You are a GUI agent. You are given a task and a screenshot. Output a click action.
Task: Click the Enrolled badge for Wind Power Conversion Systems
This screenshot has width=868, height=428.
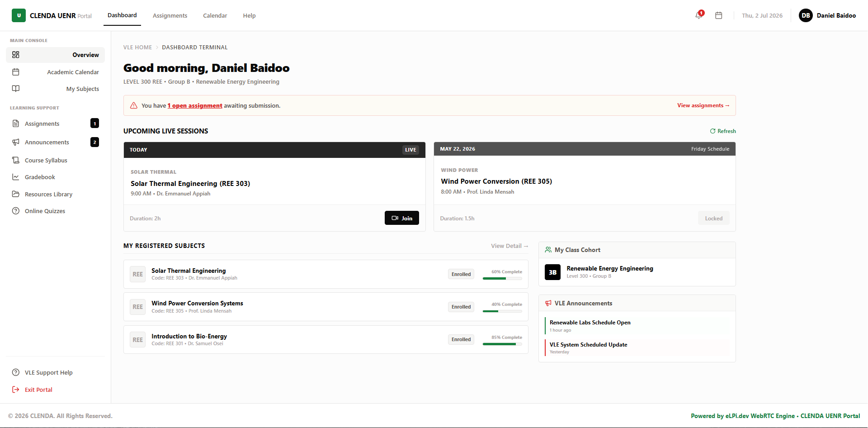pyautogui.click(x=461, y=307)
